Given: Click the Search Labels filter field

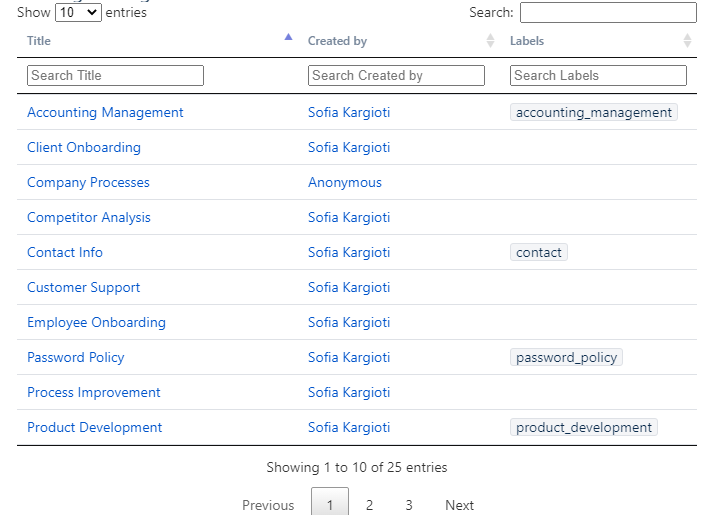Looking at the screenshot, I should click(x=598, y=75).
